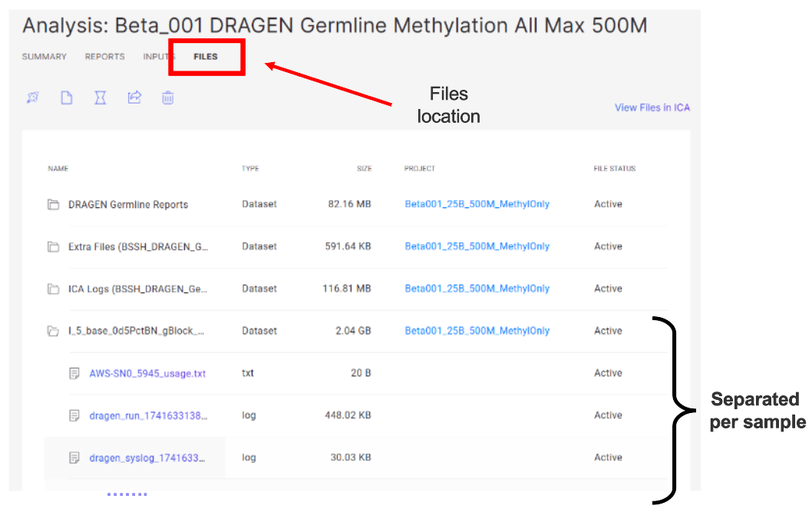Click the hourglass icon in the toolbar
The width and height of the screenshot is (812, 522).
tap(100, 97)
